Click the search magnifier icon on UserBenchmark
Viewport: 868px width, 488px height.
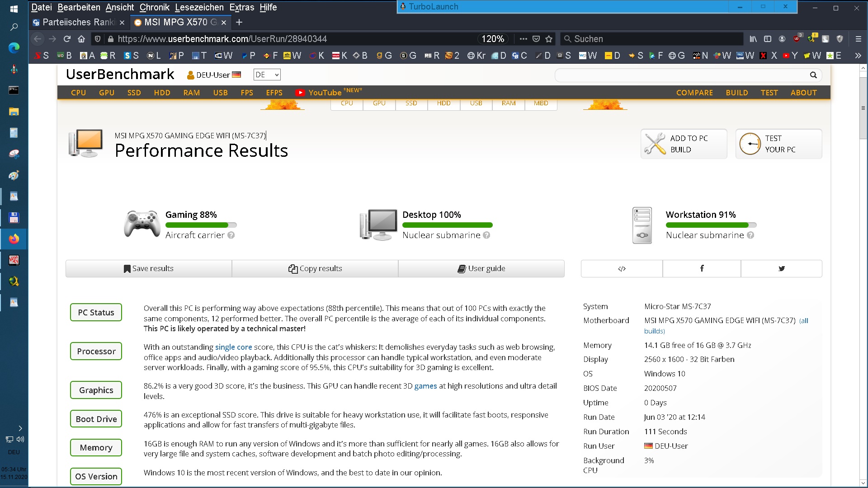click(813, 75)
